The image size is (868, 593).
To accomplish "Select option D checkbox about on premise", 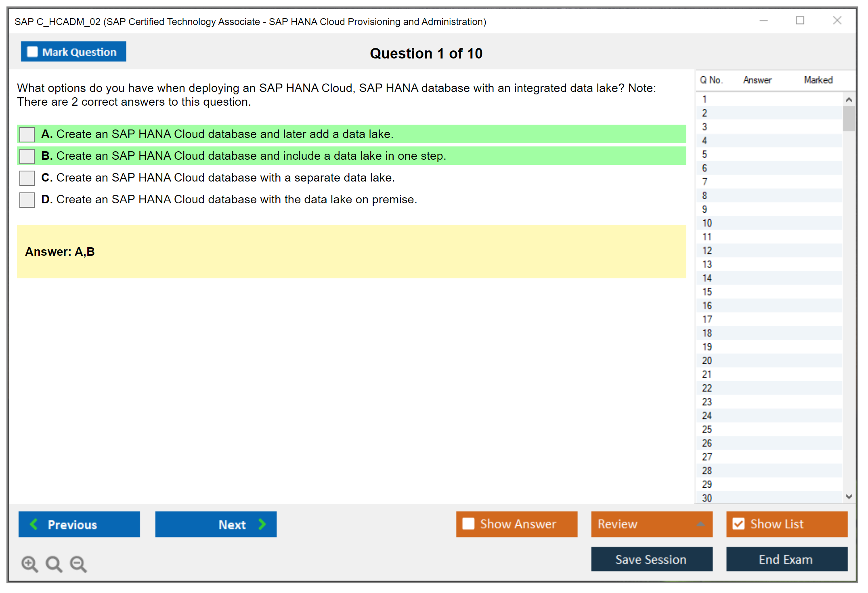I will [x=27, y=200].
